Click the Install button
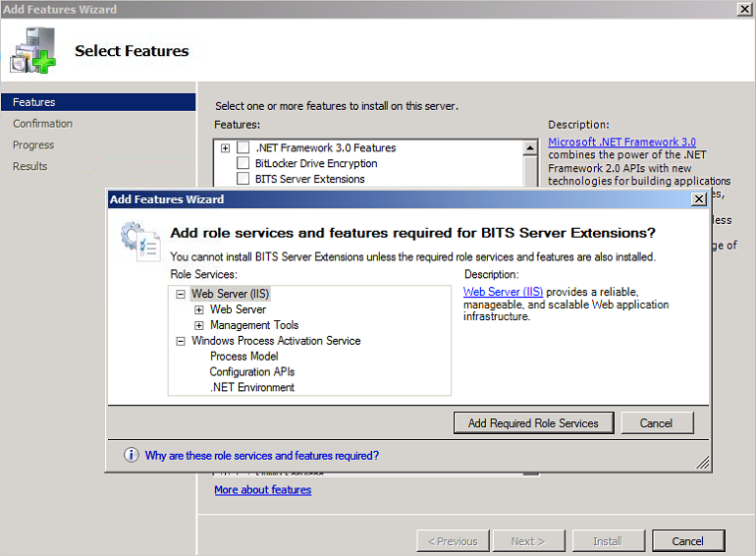This screenshot has width=756, height=556. (x=609, y=541)
